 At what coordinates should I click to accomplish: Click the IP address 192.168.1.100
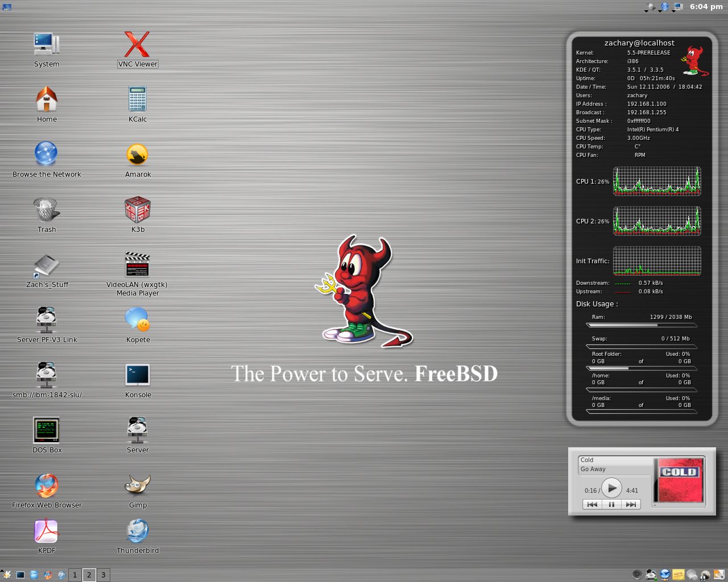tap(647, 104)
